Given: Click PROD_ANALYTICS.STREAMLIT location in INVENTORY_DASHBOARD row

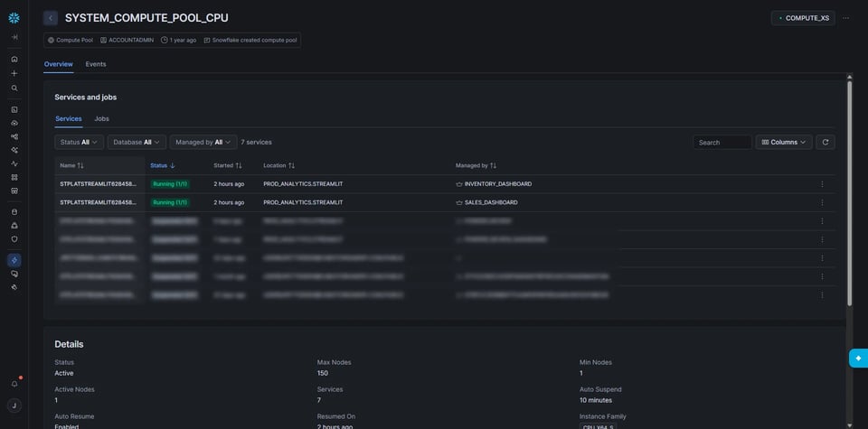Looking at the screenshot, I should [304, 184].
